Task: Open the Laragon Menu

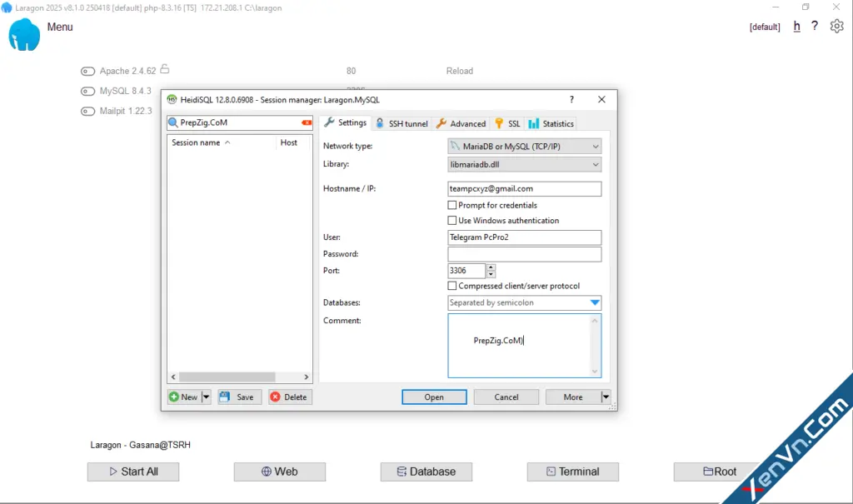Action: [60, 27]
